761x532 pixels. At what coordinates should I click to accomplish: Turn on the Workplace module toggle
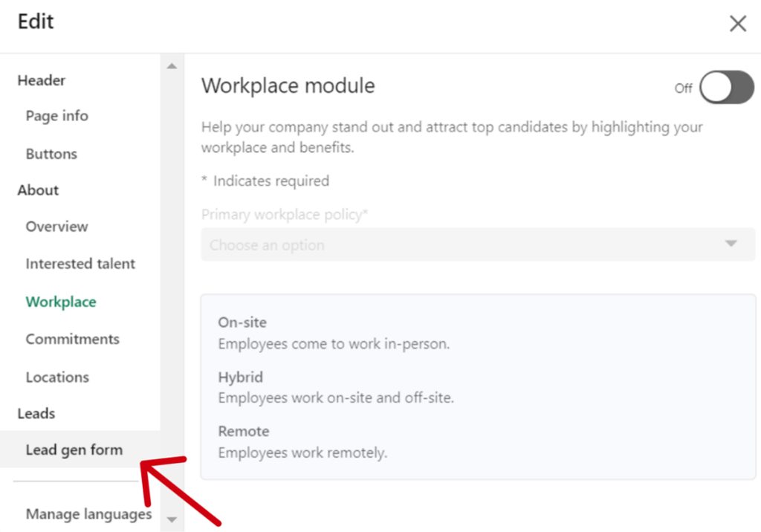(726, 88)
